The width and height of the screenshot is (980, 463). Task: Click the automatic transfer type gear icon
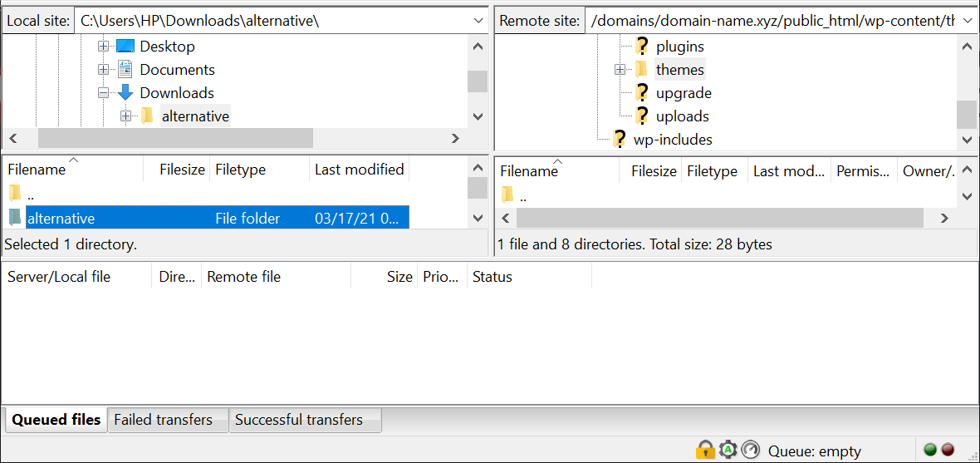728,450
